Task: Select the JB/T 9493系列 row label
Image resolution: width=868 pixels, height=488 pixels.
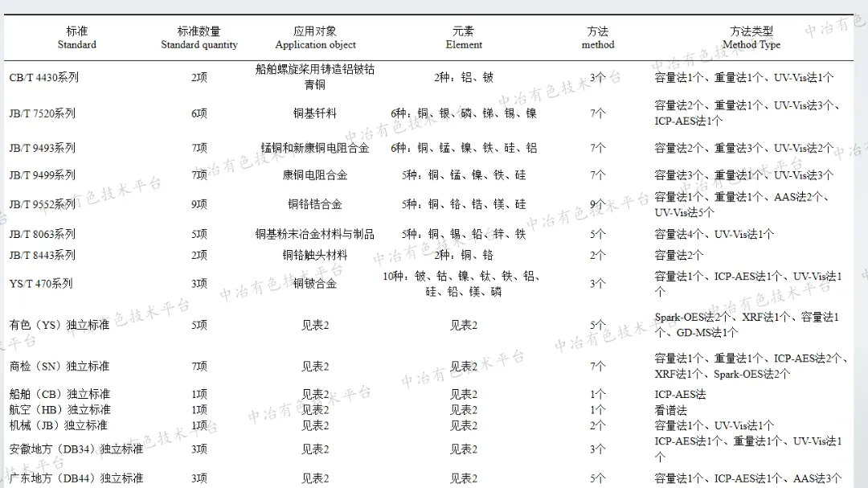Action: click(x=42, y=148)
